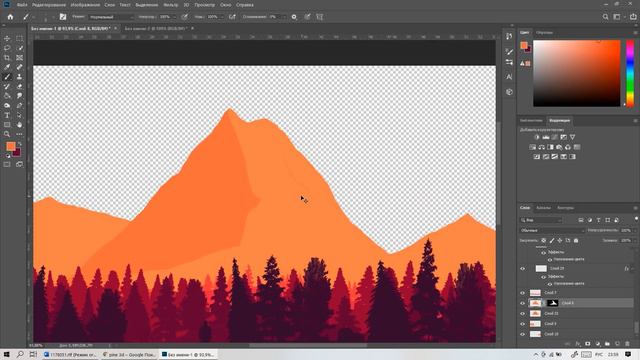Open the layer style fx button
This screenshot has width=640, height=360.
[x=578, y=344]
